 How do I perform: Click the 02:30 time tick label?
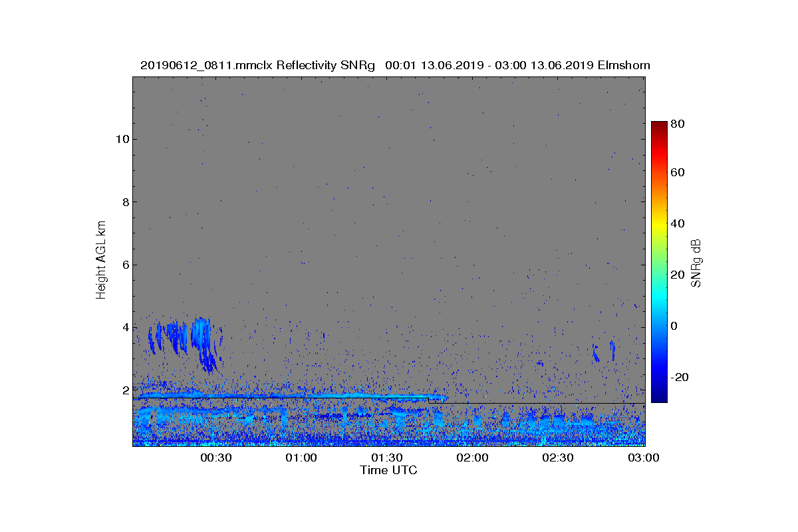pyautogui.click(x=557, y=458)
